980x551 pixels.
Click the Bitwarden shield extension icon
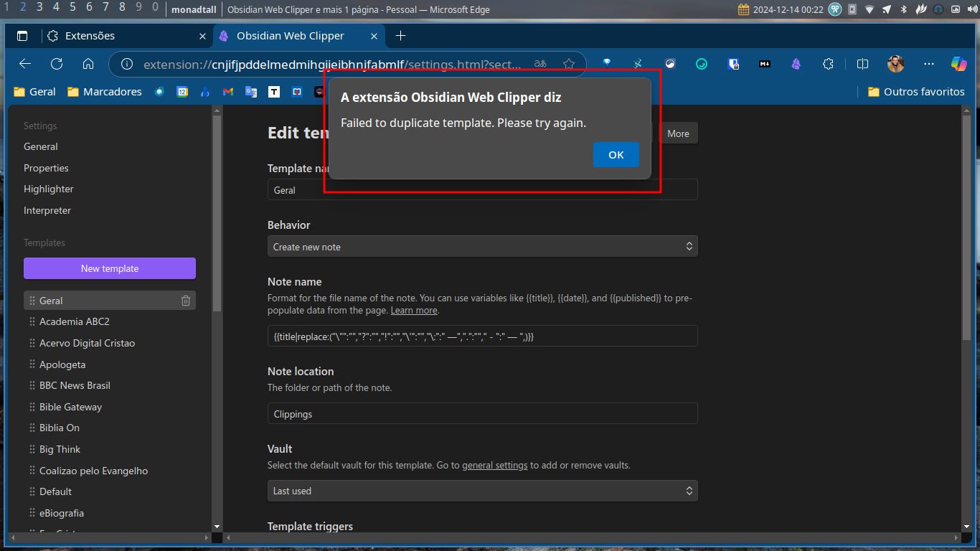[x=733, y=64]
